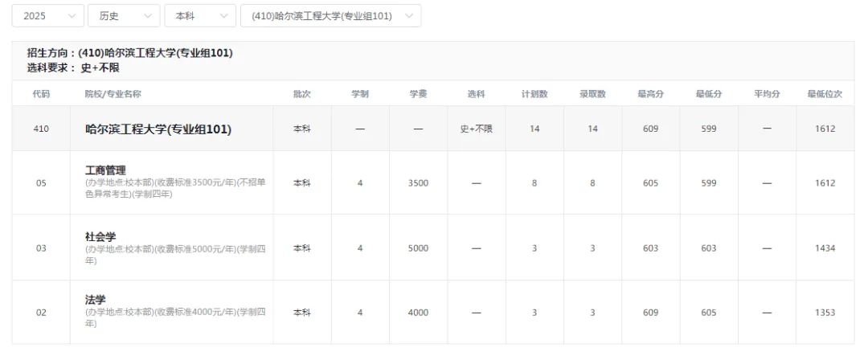Image resolution: width=868 pixels, height=352 pixels.
Task: Click the 平均分 column header
Action: pos(768,94)
